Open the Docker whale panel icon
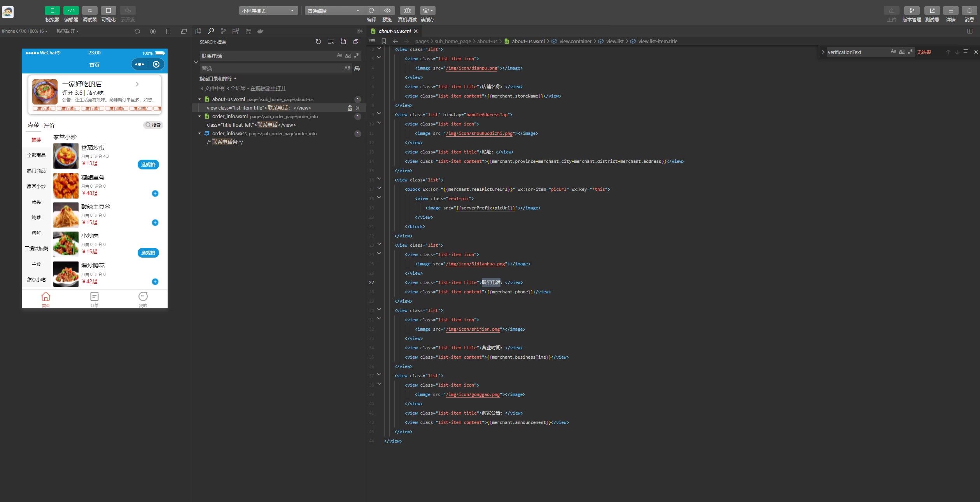 point(261,31)
